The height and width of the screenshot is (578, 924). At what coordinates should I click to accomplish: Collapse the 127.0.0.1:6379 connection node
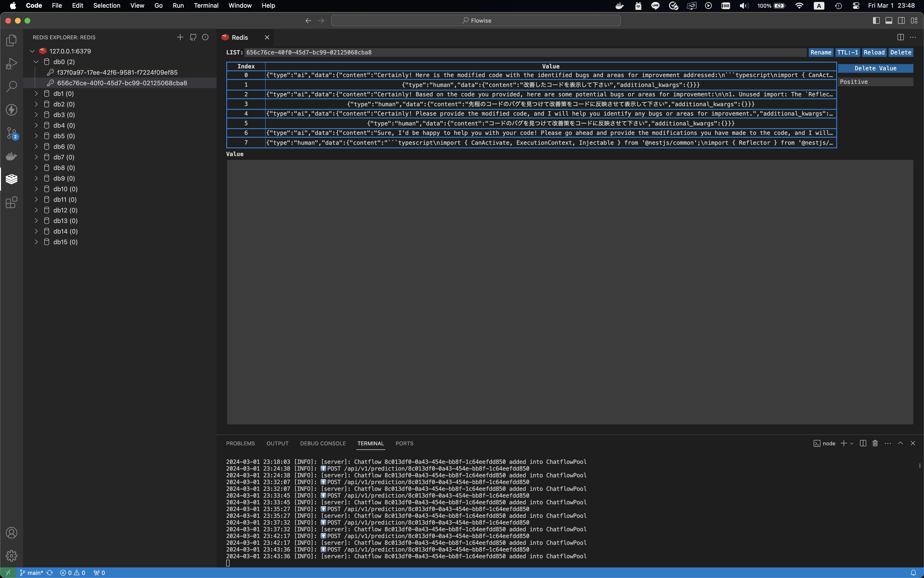[x=32, y=51]
